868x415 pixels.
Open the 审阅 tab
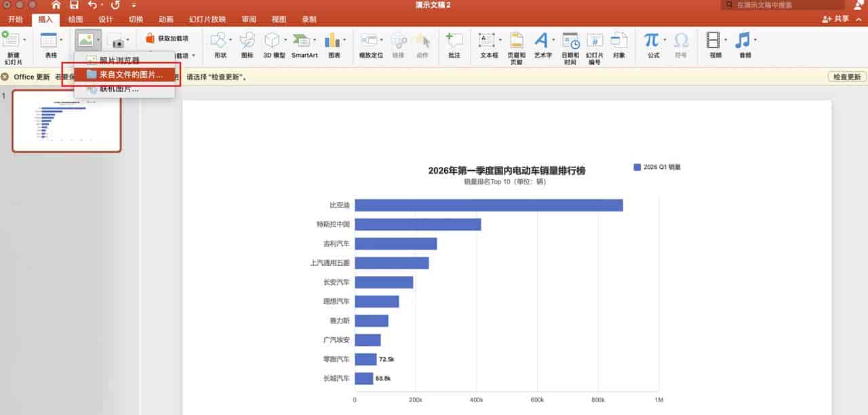pos(249,20)
